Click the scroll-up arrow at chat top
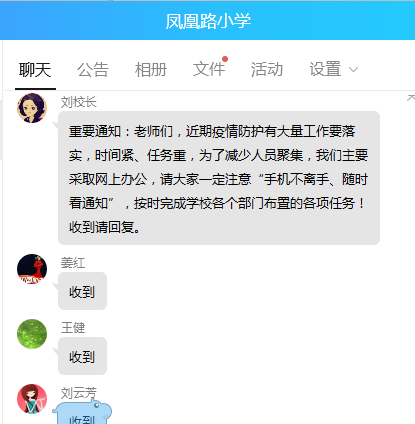 (411, 98)
